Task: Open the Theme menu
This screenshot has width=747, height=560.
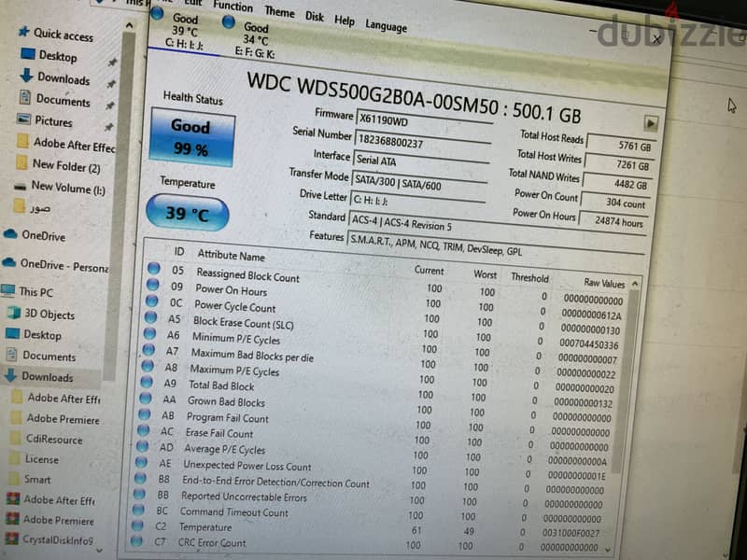Action: 279,11
